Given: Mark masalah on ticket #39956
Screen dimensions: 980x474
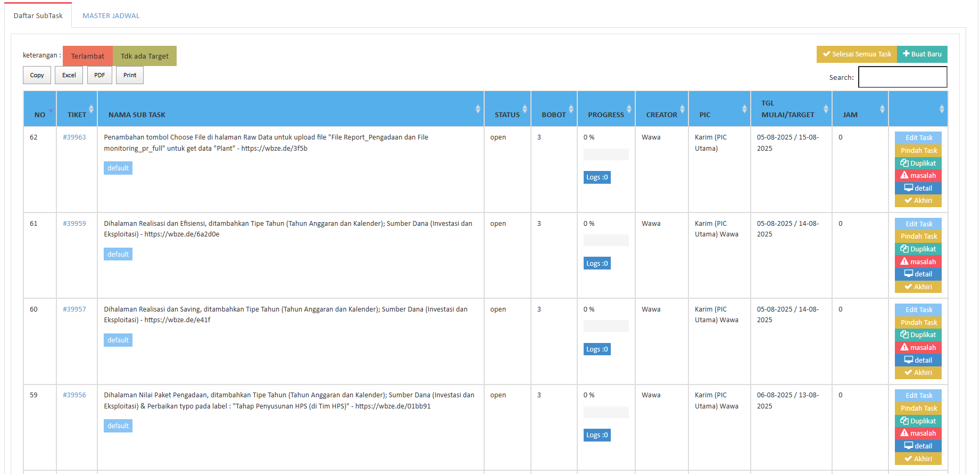Looking at the screenshot, I should [x=918, y=434].
